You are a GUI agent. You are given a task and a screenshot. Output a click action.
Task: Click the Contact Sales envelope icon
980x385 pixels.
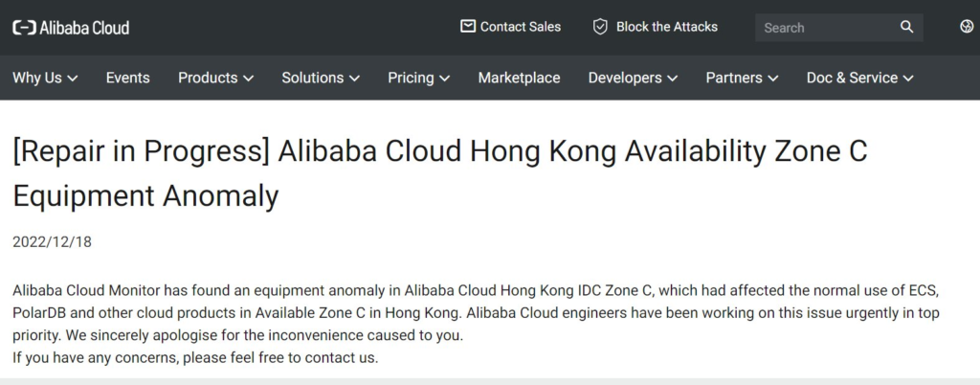pos(468,27)
